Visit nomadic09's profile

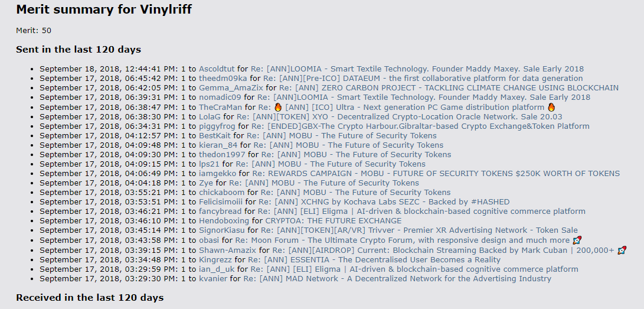click(x=220, y=97)
